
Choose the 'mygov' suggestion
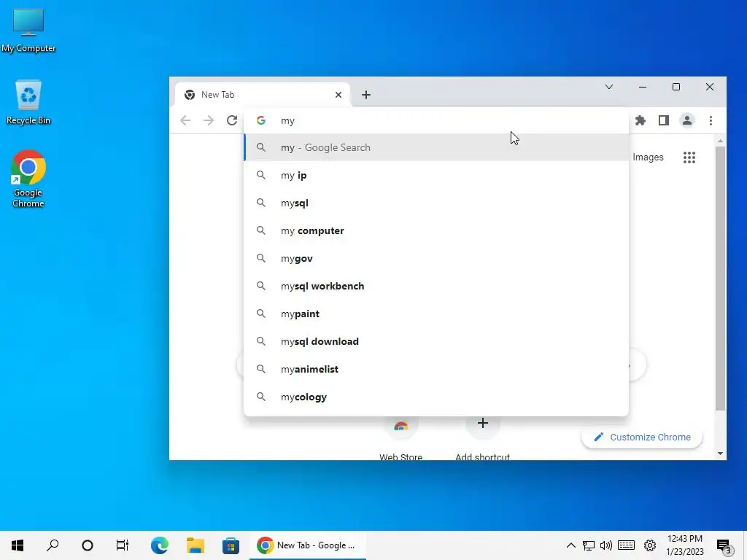pos(436,258)
